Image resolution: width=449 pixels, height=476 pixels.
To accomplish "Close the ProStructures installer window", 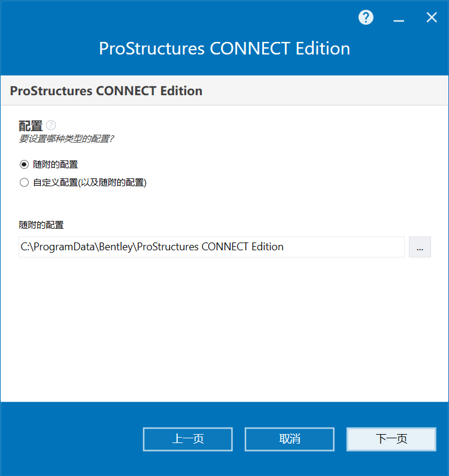I will [432, 17].
